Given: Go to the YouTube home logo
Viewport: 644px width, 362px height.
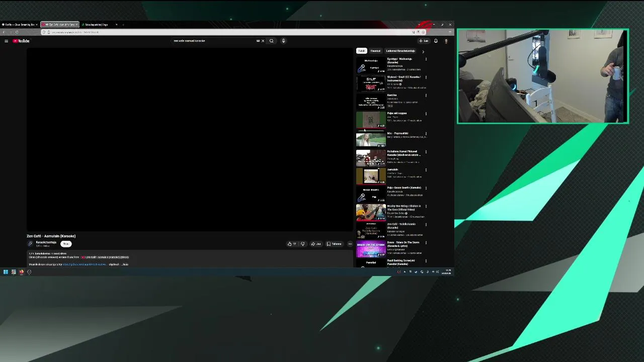Looking at the screenshot, I should tap(21, 41).
